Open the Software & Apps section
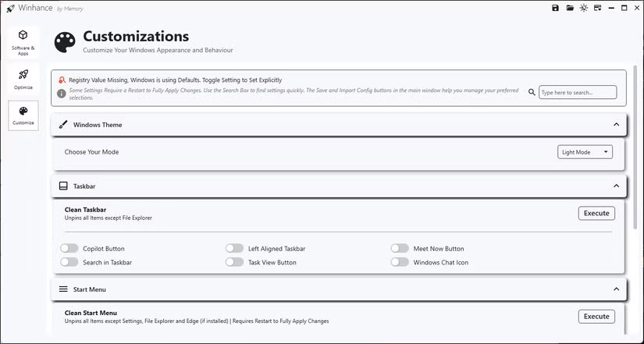This screenshot has height=344, width=644. [x=23, y=41]
